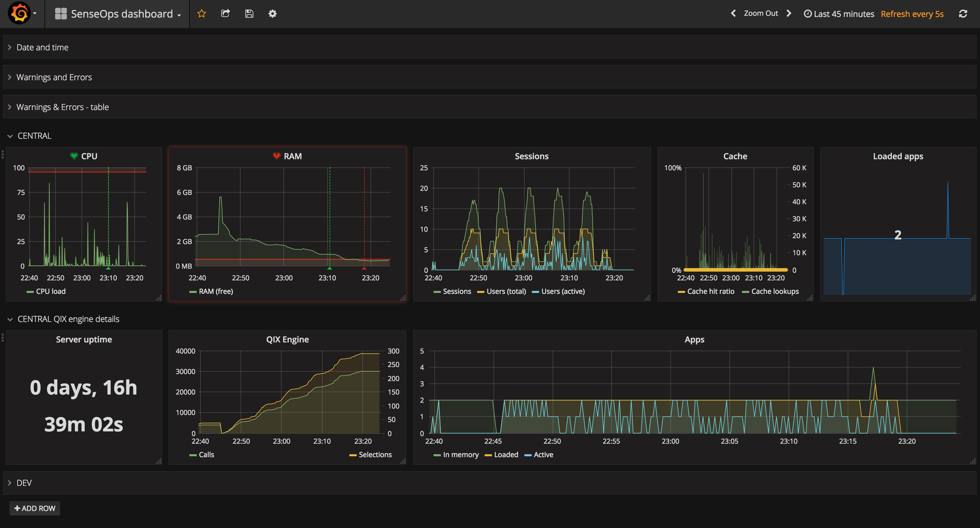Click the manual refresh icon
This screenshot has width=980, height=528.
point(963,13)
